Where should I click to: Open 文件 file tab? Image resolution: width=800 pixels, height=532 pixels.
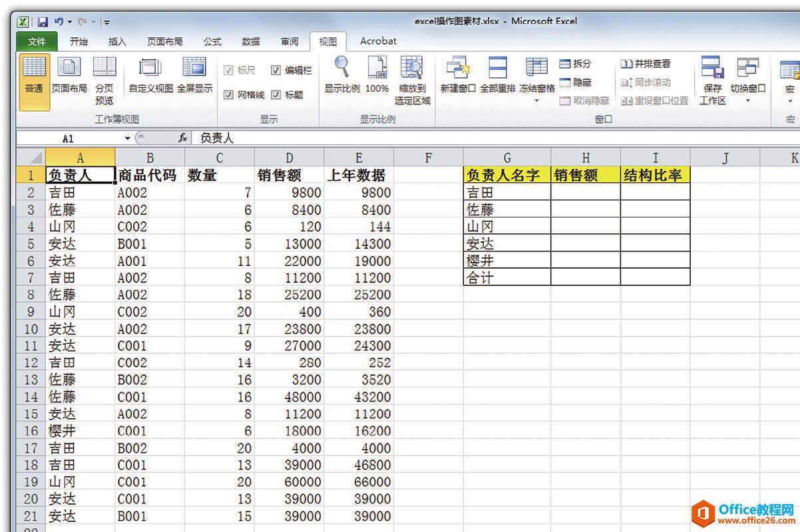(37, 41)
